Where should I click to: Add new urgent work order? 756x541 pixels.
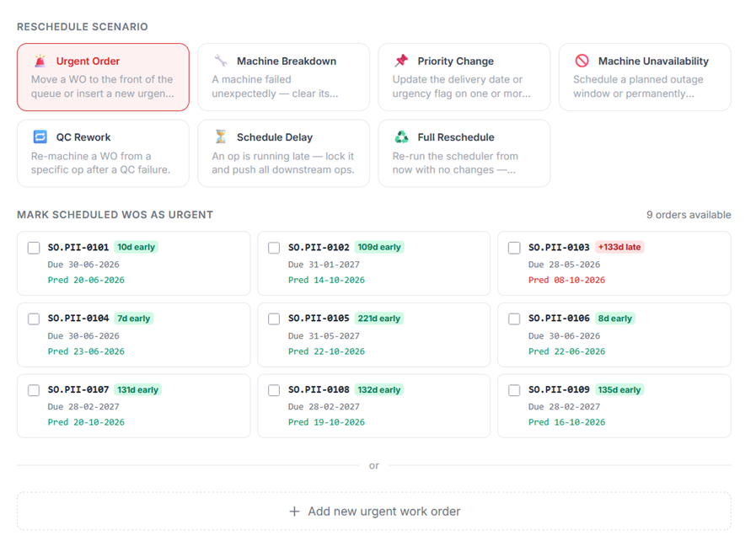point(374,512)
